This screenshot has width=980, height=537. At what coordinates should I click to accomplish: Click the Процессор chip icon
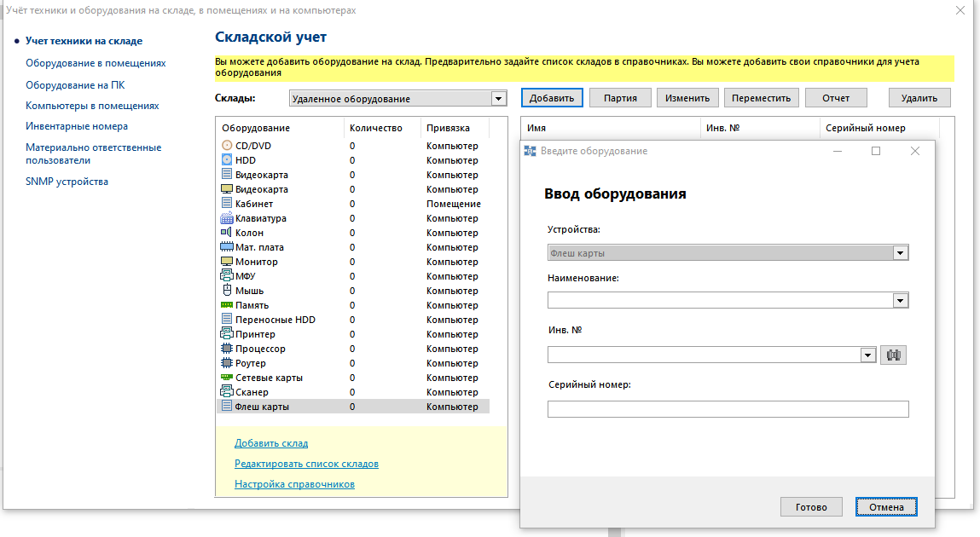click(x=226, y=349)
